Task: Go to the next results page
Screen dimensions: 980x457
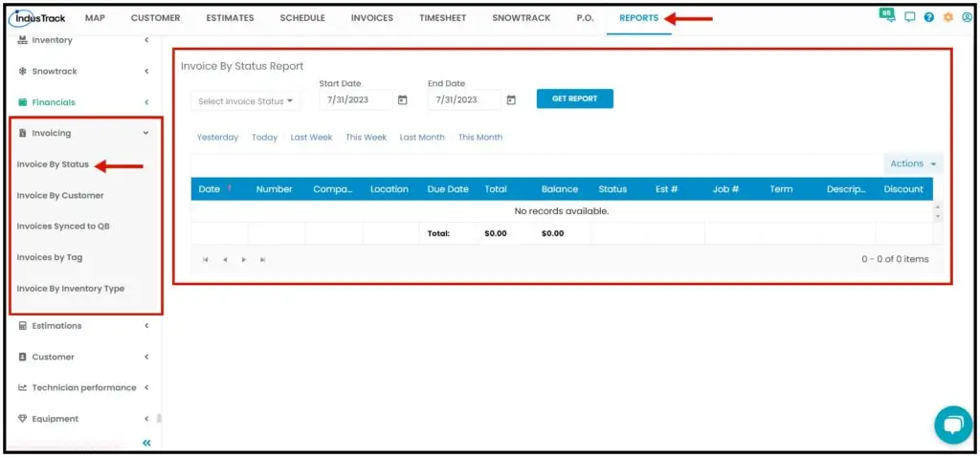Action: pyautogui.click(x=244, y=260)
